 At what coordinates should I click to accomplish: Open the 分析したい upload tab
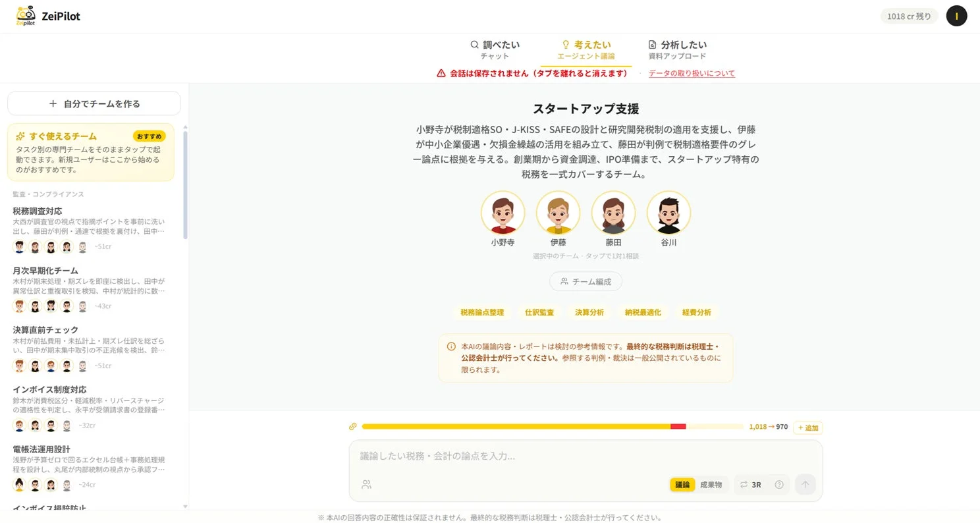click(677, 50)
